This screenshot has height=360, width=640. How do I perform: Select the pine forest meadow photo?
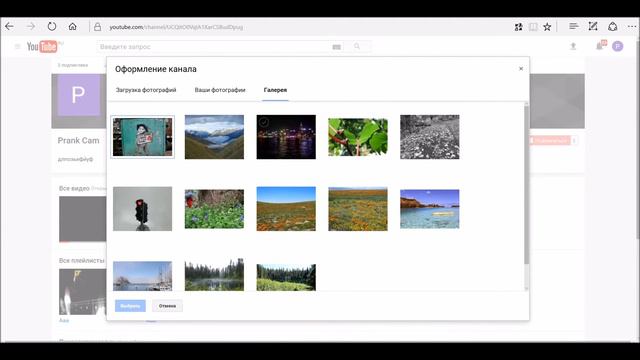pos(286,278)
